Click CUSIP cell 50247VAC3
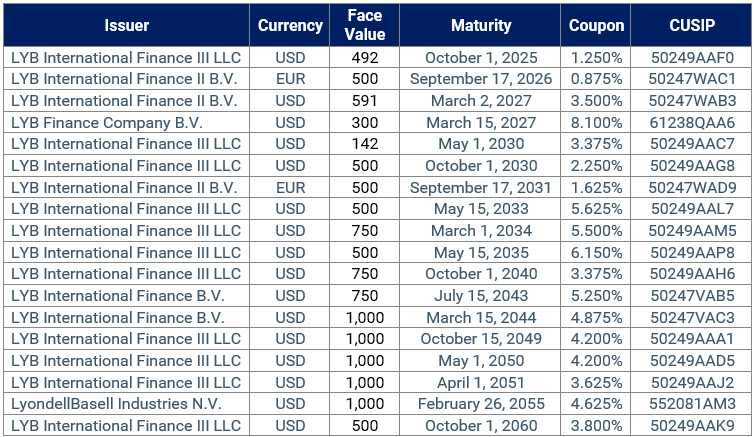Screen dimensions: 754x437 [x=692, y=317]
